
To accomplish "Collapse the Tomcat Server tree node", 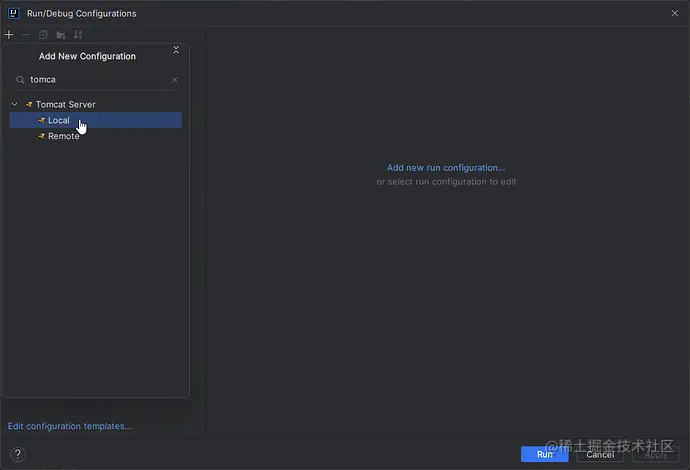I will coord(15,104).
